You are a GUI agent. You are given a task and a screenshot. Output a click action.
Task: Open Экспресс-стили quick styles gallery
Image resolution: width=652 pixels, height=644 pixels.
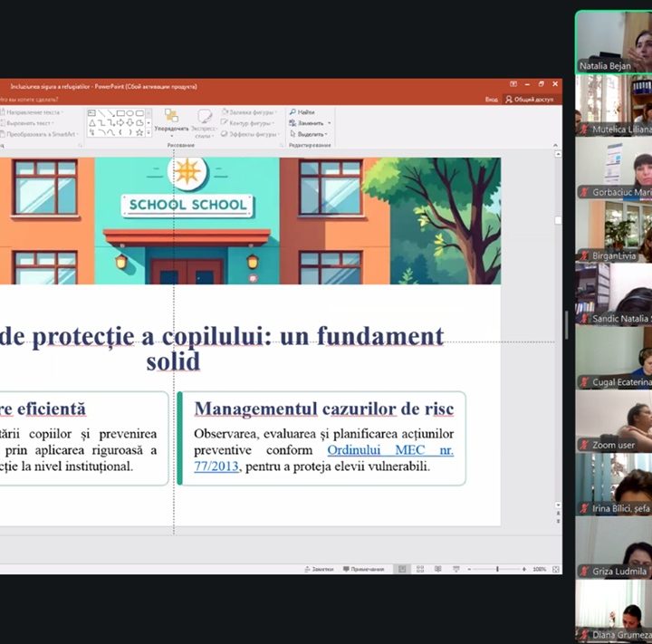[x=205, y=121]
